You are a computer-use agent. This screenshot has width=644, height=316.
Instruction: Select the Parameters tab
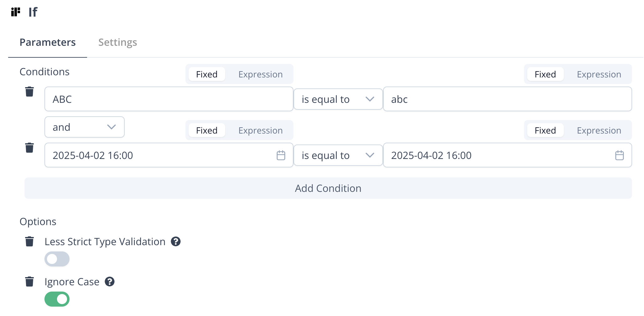(48, 42)
